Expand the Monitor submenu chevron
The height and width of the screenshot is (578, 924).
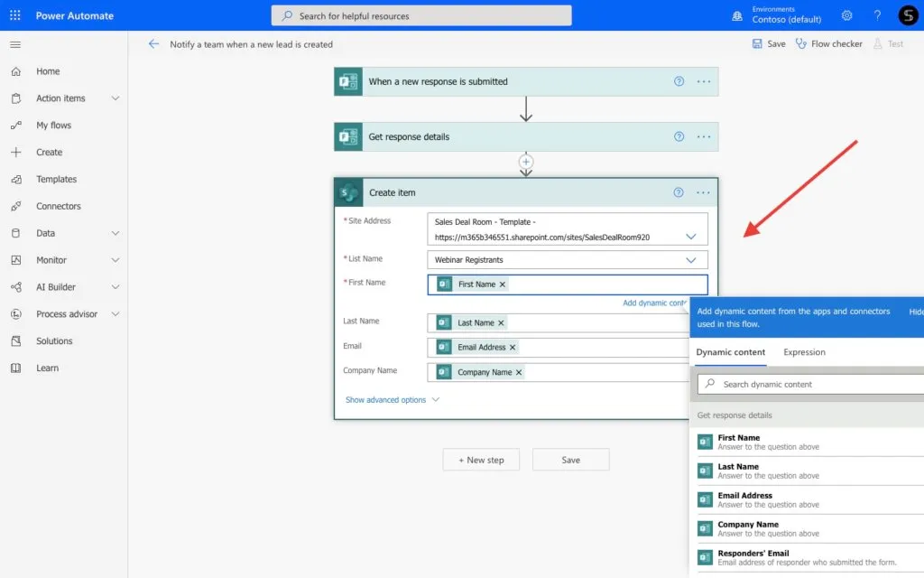(x=115, y=260)
